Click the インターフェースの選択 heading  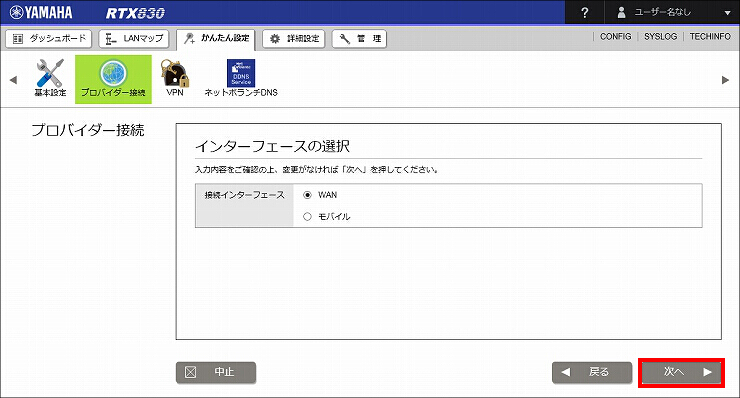pos(272,146)
